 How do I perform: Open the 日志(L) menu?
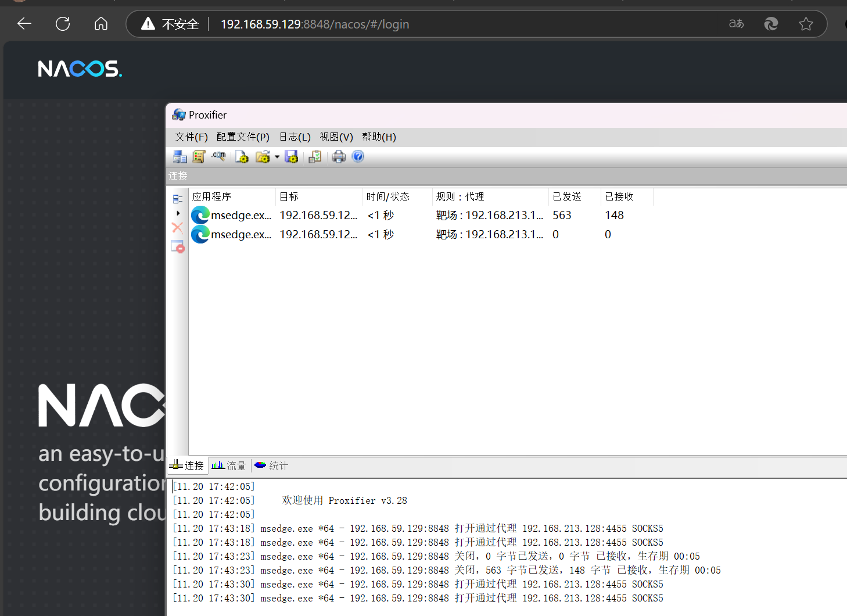click(295, 137)
